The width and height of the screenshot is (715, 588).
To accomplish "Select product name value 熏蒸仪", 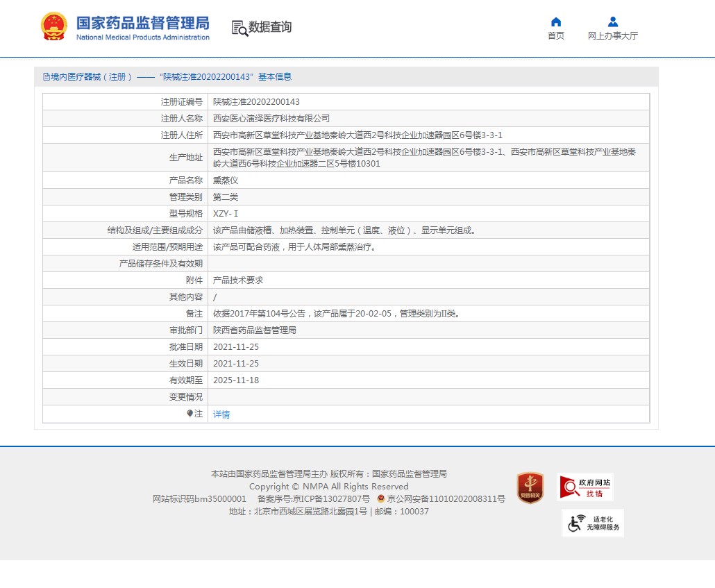I will coord(226,180).
